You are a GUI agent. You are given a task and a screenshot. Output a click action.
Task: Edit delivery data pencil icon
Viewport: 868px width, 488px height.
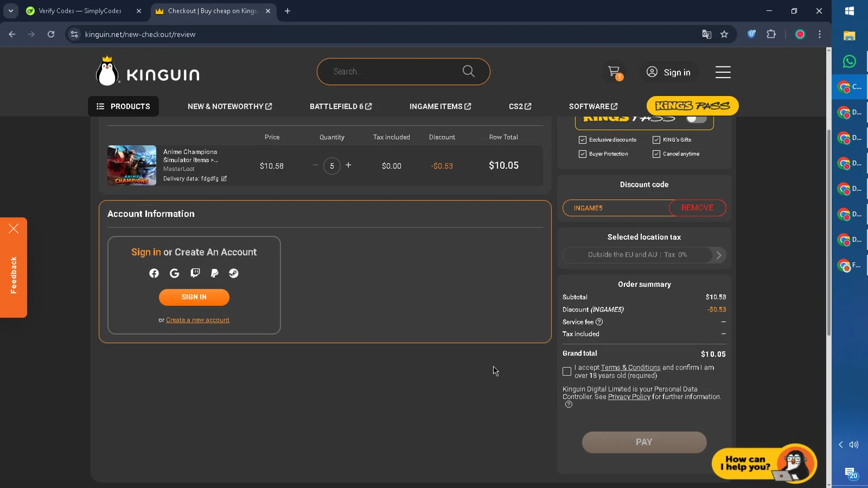224,179
